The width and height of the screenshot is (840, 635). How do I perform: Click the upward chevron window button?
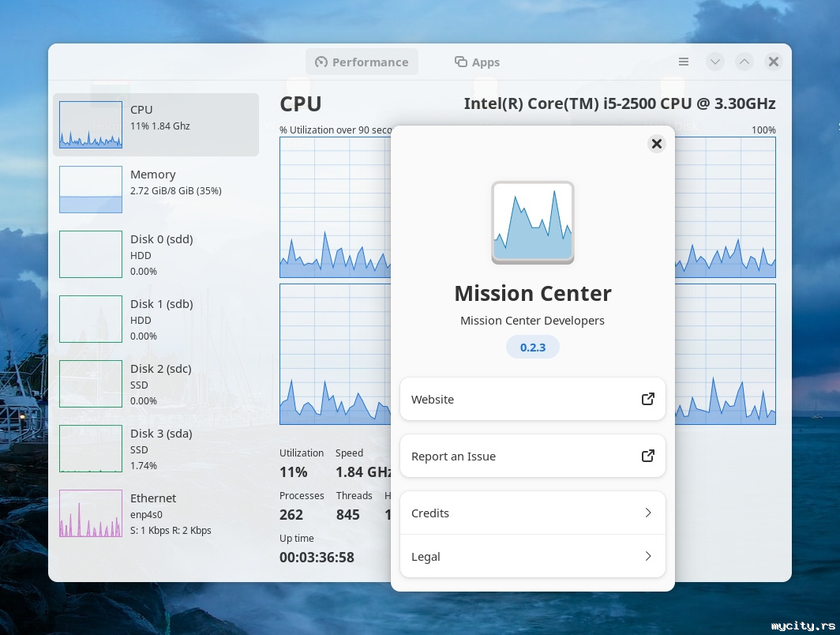(744, 62)
